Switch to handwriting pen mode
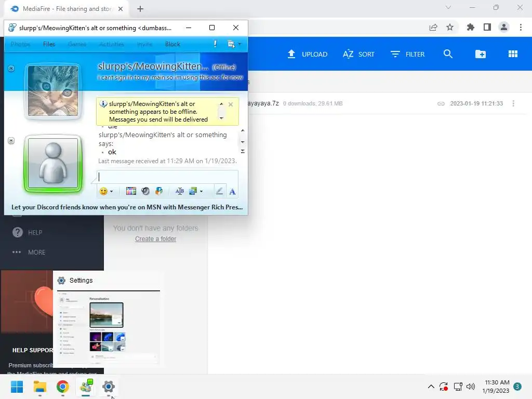The image size is (532, 399). click(x=220, y=191)
